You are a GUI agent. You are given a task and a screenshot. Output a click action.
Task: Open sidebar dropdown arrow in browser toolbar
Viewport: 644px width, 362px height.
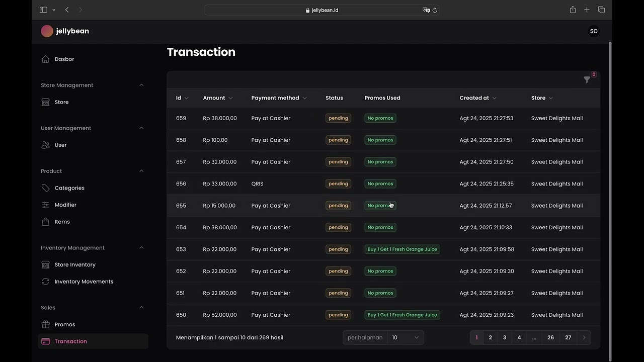54,10
